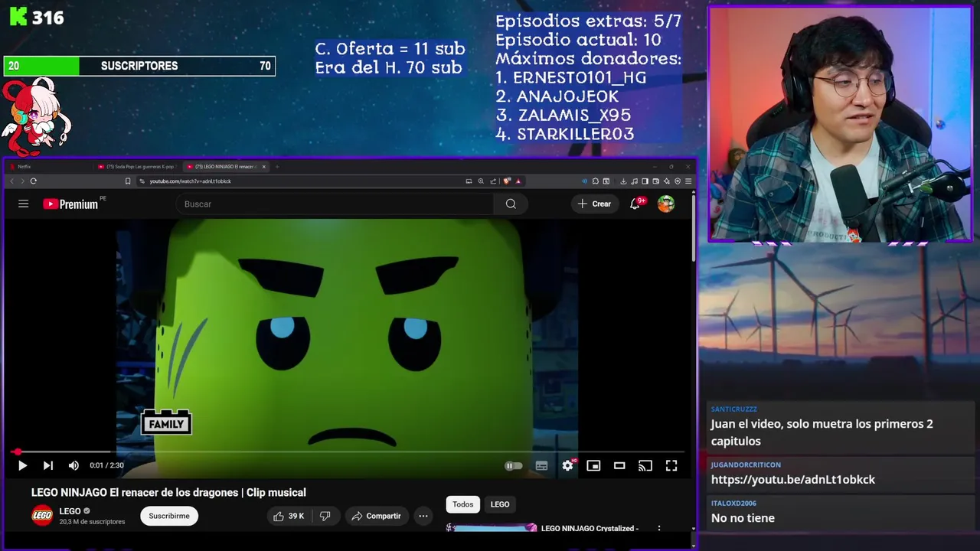Open LEGO NINJAGO Crystalized suggested video
The width and height of the screenshot is (980, 551).
[590, 528]
